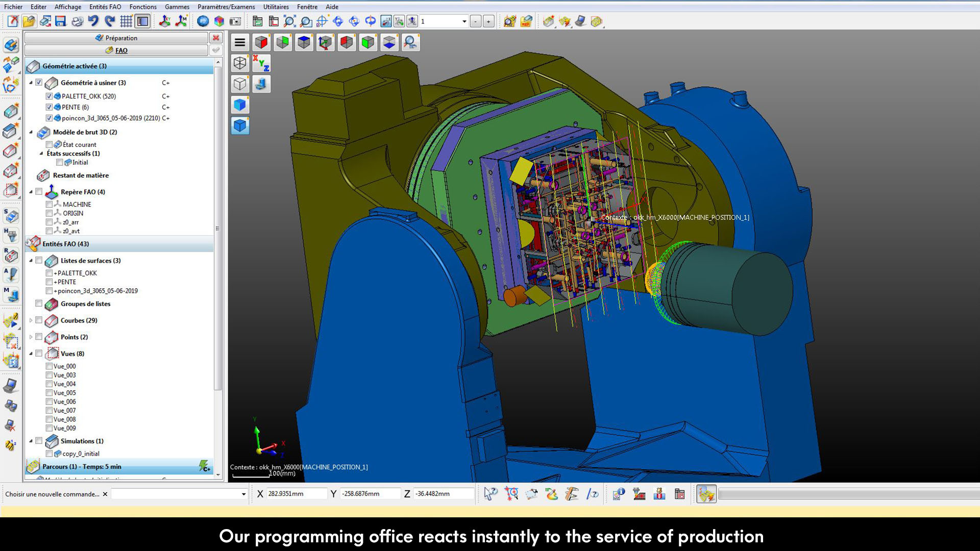Open the Entités FAO menu
The width and height of the screenshot is (980, 551).
[105, 7]
